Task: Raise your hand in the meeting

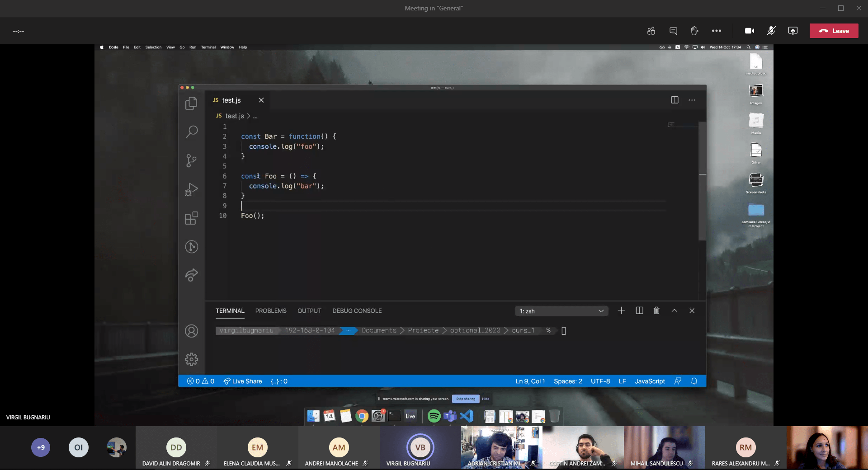Action: pos(694,31)
